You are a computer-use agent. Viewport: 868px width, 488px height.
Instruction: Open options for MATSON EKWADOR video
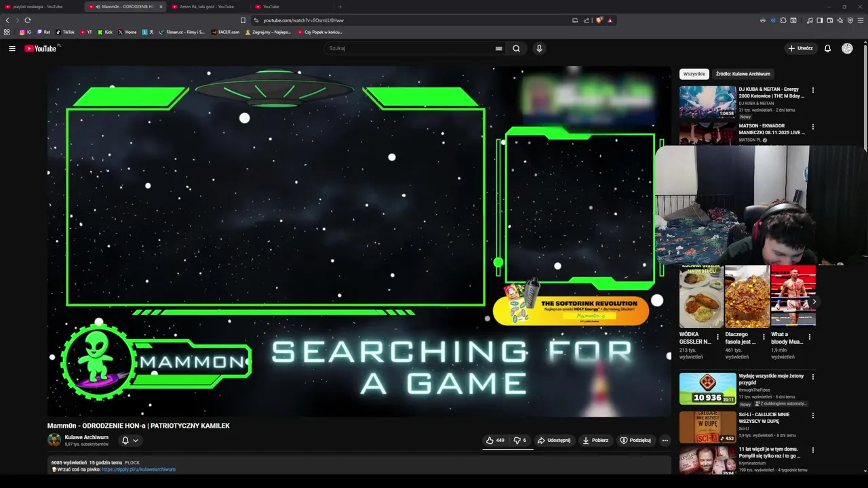[813, 126]
